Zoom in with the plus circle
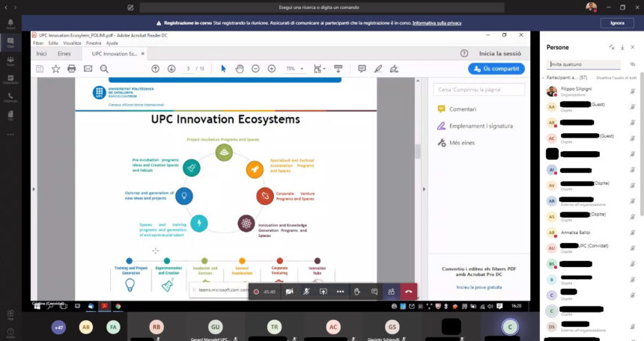This screenshot has width=644, height=341. (272, 69)
